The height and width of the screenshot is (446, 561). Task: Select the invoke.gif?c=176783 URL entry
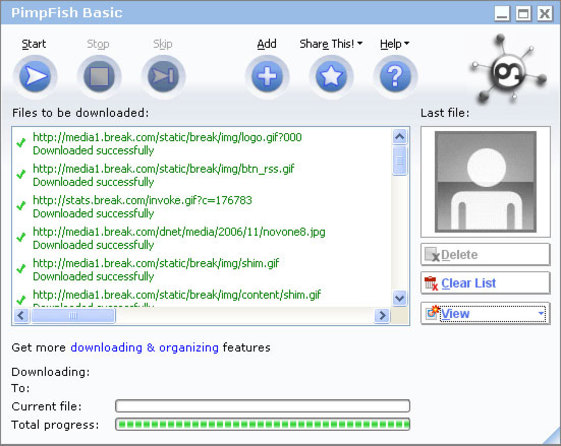[x=142, y=200]
